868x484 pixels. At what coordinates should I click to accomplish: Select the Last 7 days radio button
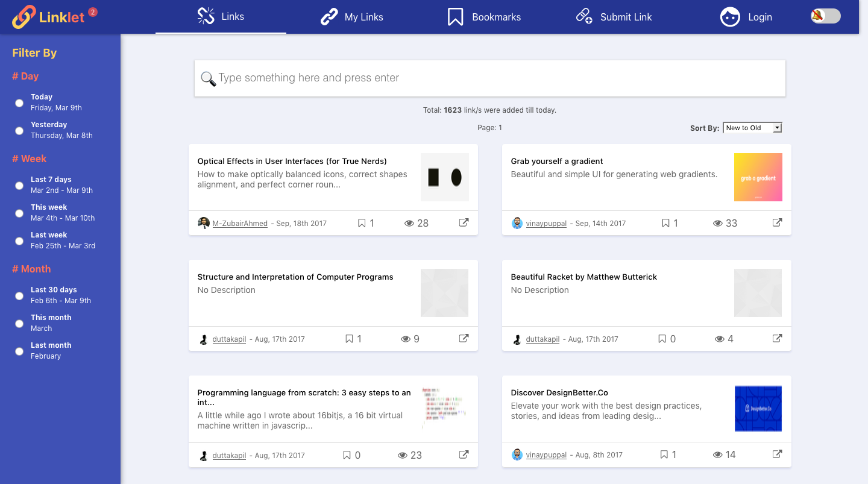point(19,185)
